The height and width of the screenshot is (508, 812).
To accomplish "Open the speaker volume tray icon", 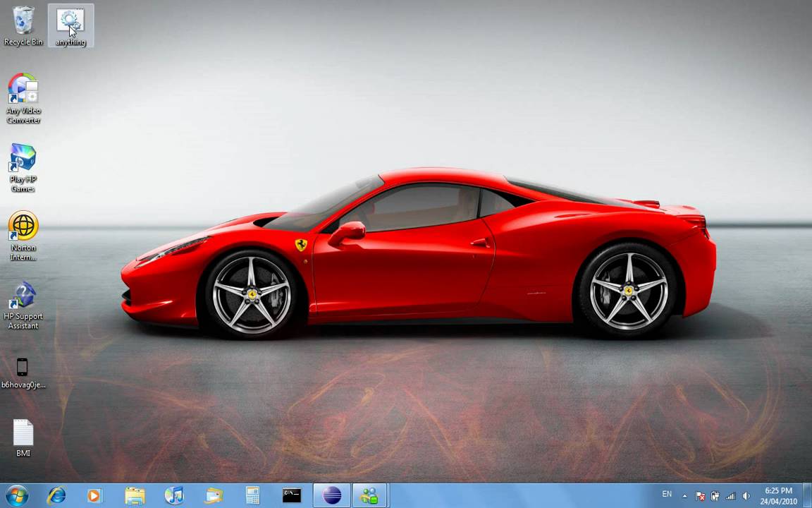I will 746,496.
